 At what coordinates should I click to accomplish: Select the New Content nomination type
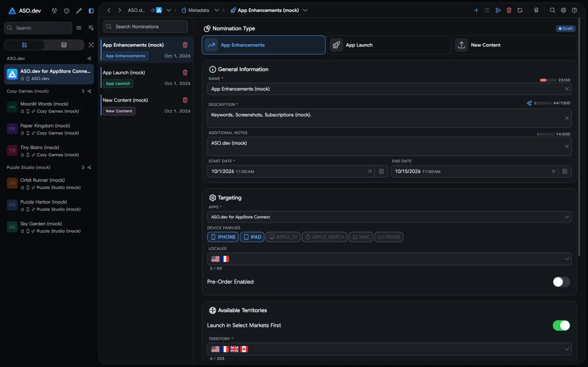[514, 45]
